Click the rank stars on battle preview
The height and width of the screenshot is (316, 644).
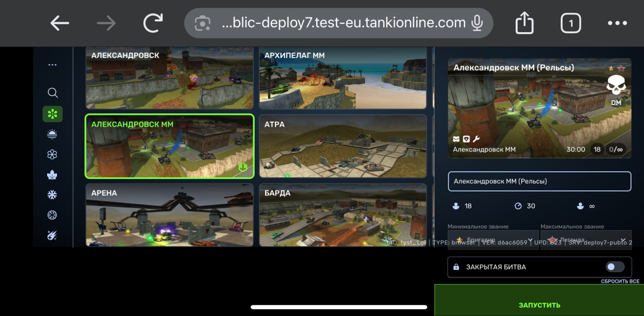click(617, 68)
